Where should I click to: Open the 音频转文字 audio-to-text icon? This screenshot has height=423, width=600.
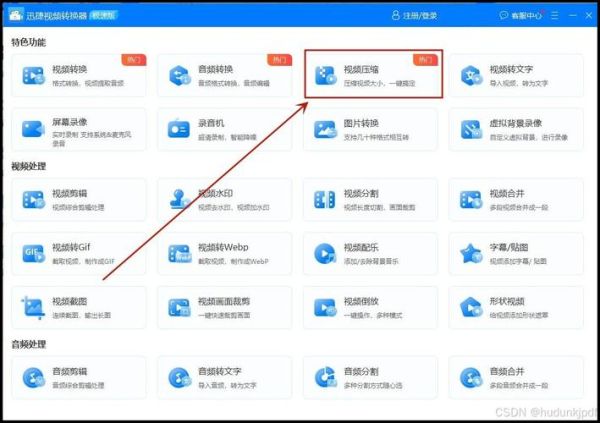coord(179,378)
